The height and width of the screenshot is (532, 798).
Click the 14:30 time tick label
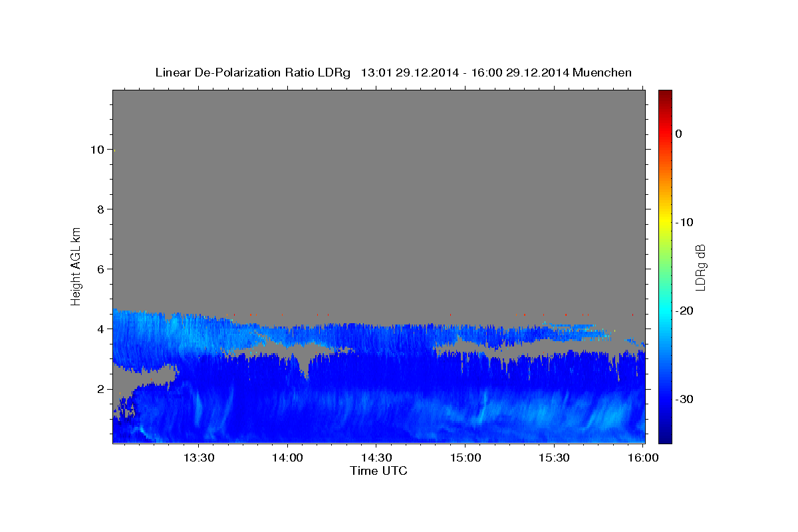(376, 458)
